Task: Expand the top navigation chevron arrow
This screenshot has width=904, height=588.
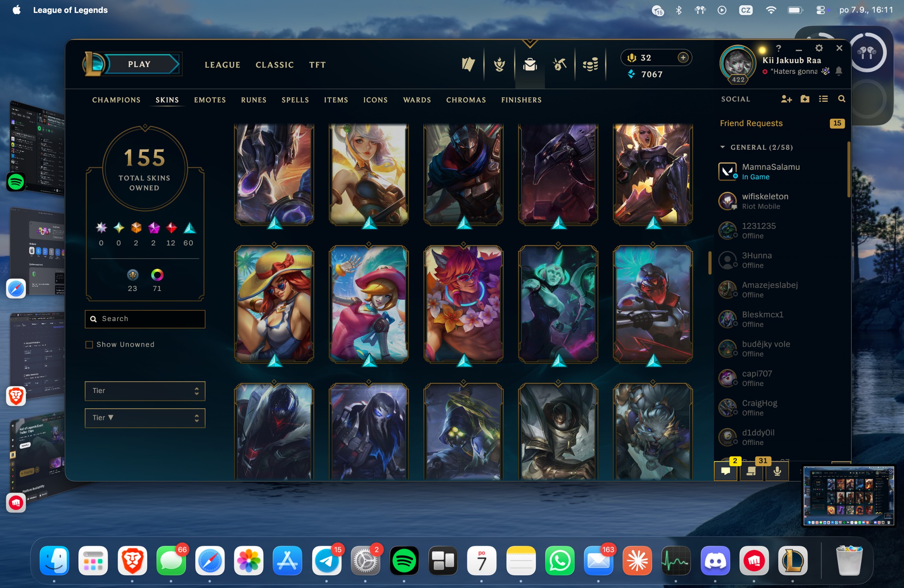Action: (530, 44)
